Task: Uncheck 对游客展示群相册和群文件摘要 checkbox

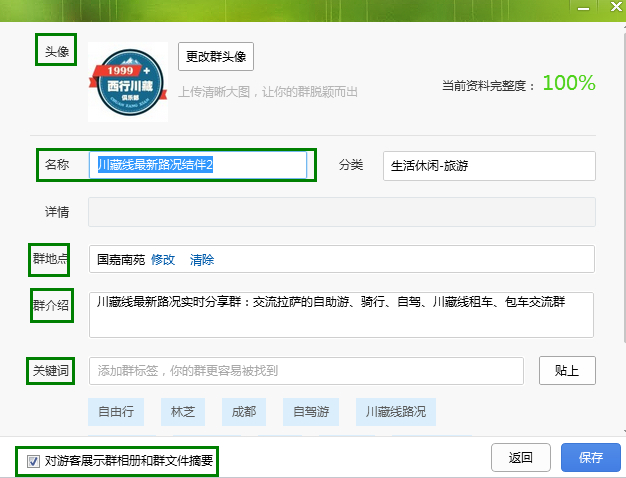Action: click(x=33, y=462)
